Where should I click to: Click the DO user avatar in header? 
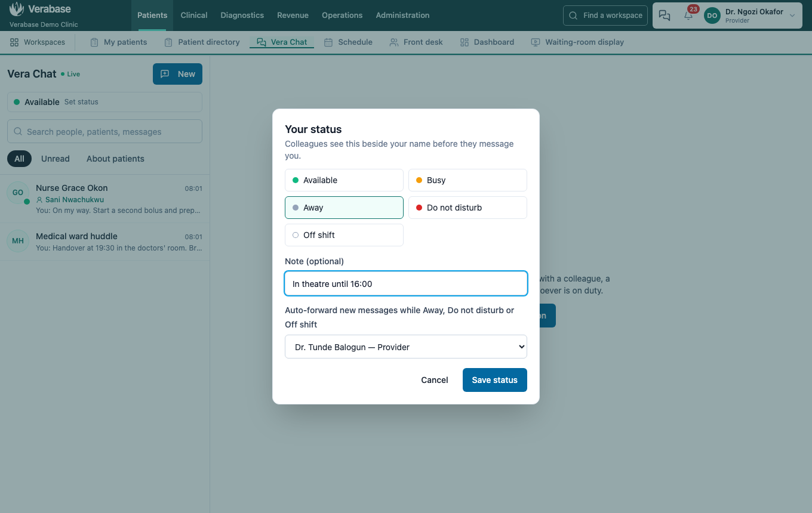[712, 16]
